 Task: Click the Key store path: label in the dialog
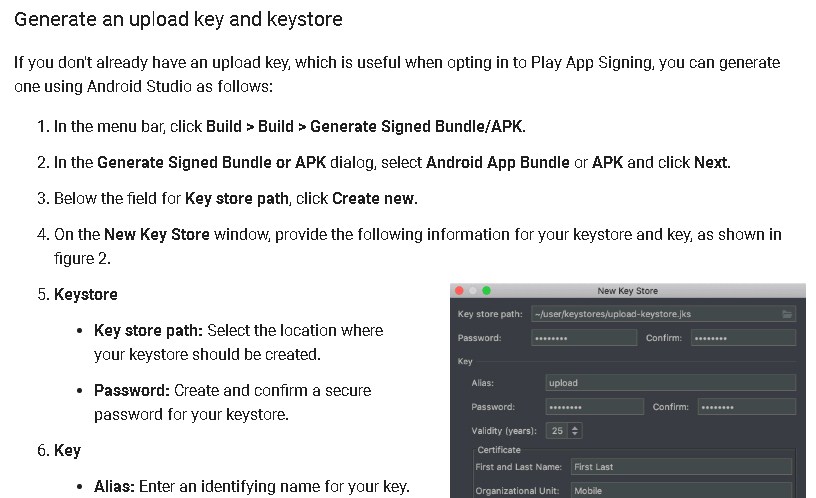(490, 314)
